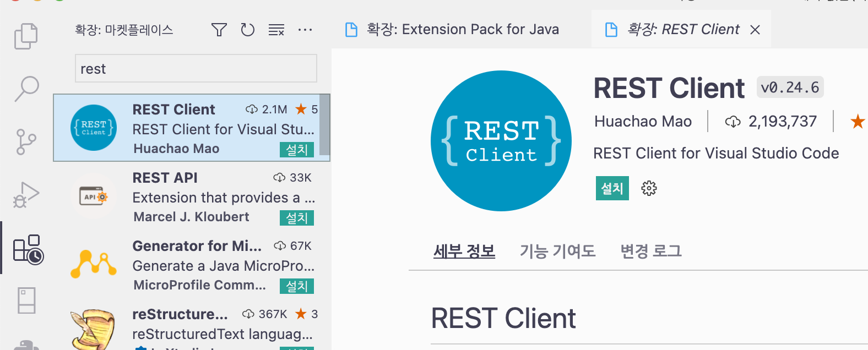
Task: Select Generator for MicroProfile extension row
Action: pyautogui.click(x=192, y=265)
